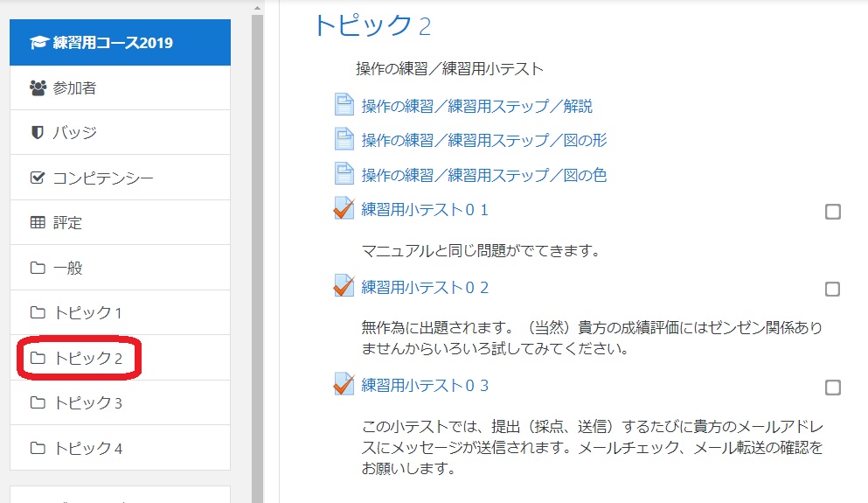The image size is (868, 503).
Task: Go to トピック2 in sidebar
Action: click(120, 358)
